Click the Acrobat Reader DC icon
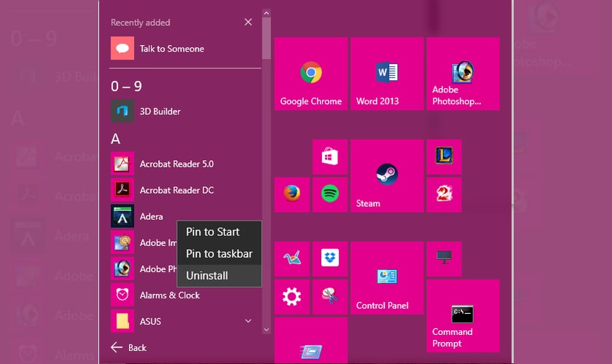Screen dimensions: 612x364 (122, 190)
